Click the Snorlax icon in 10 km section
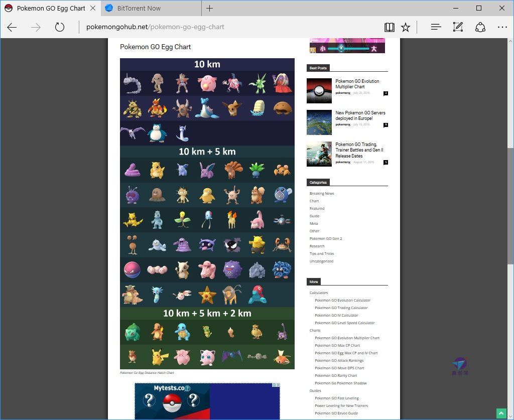 point(157,133)
